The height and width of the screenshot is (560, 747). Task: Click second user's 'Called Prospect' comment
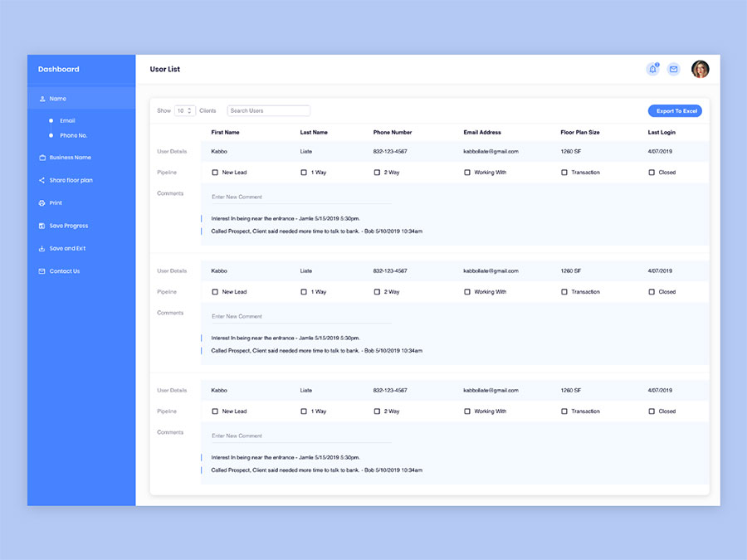tap(317, 351)
